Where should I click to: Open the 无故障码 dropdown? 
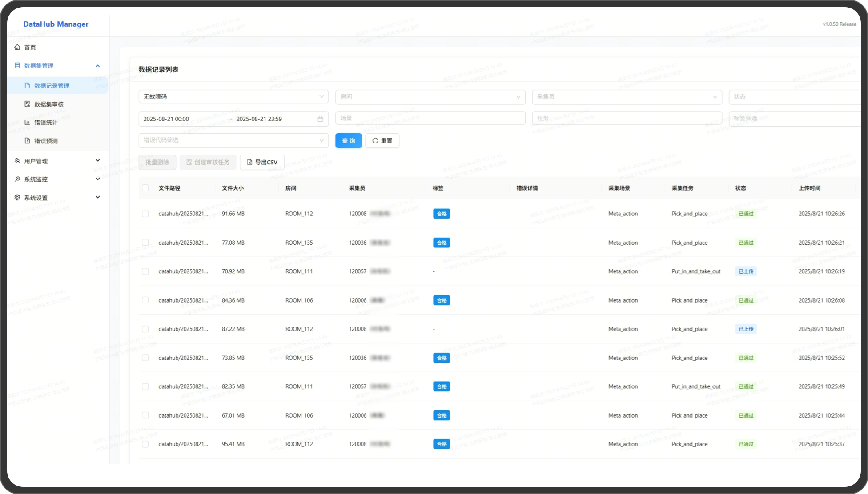(x=233, y=96)
